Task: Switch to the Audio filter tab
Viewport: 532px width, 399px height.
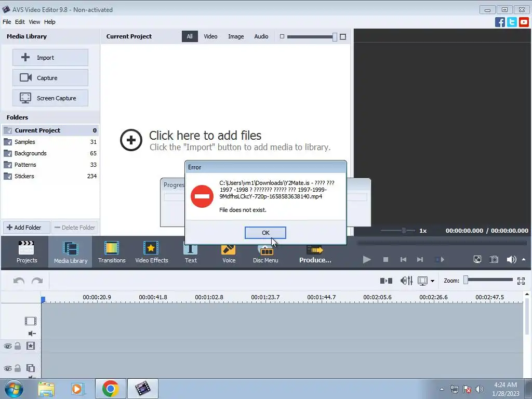Action: [x=261, y=36]
